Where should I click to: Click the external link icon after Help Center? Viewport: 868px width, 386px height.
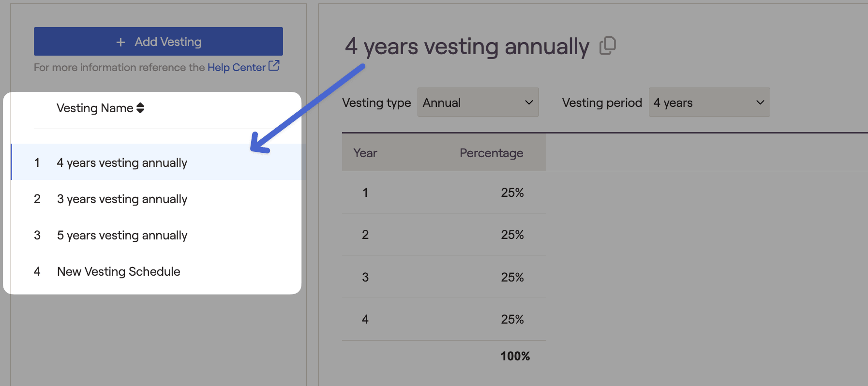coord(274,66)
